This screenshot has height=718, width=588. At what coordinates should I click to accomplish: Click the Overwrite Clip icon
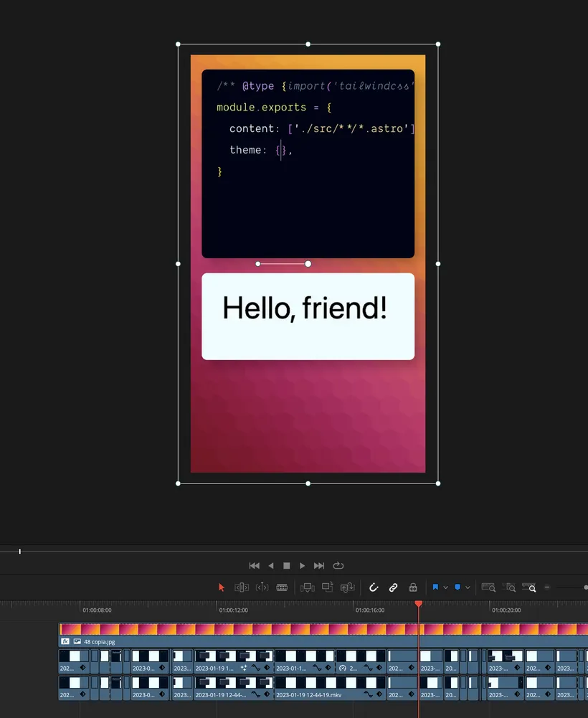[328, 587]
